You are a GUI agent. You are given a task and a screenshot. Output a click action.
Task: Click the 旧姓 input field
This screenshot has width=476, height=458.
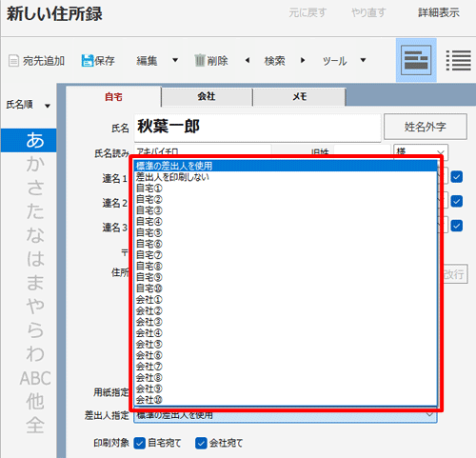(x=362, y=150)
